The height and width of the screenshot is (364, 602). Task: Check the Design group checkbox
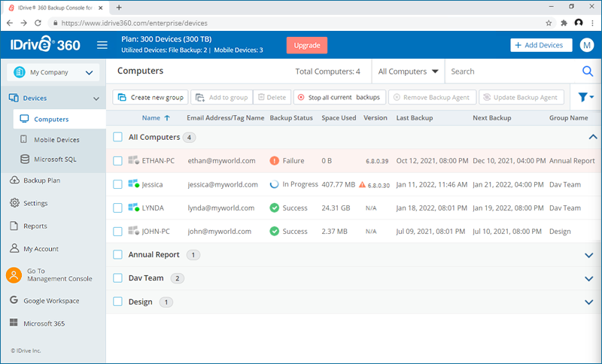coord(117,302)
